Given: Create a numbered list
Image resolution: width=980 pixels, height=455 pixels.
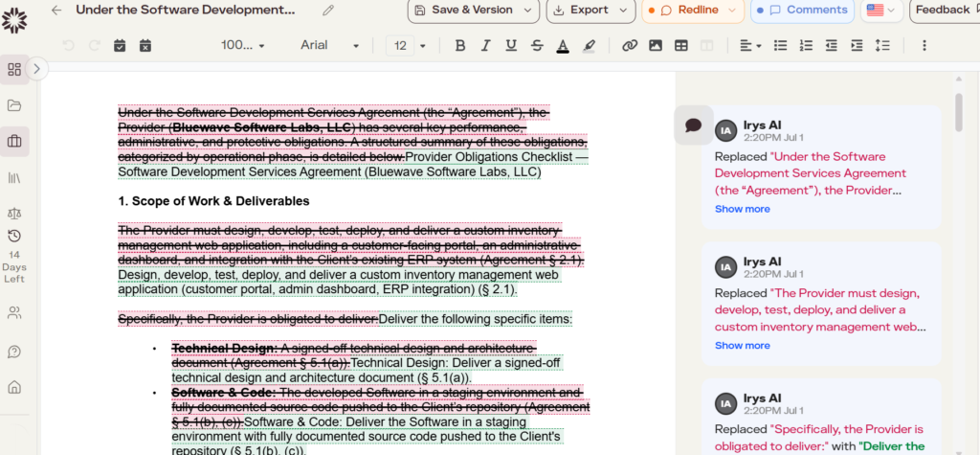Looking at the screenshot, I should pos(806,46).
